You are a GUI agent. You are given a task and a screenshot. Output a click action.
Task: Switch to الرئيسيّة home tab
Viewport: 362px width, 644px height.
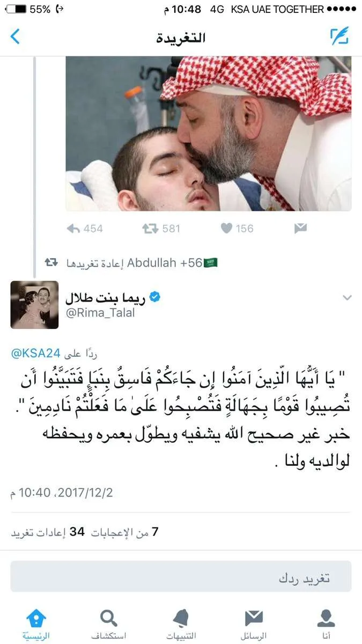pos(36,624)
